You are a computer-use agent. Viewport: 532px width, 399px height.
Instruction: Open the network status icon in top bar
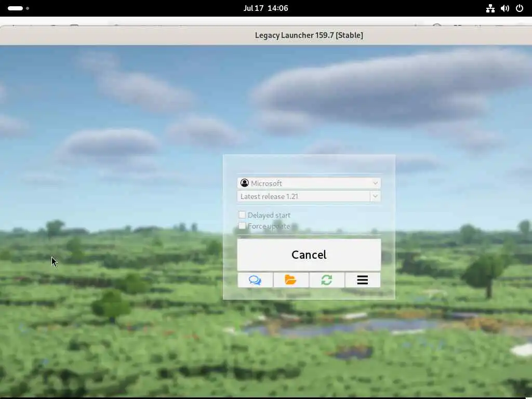[490, 8]
